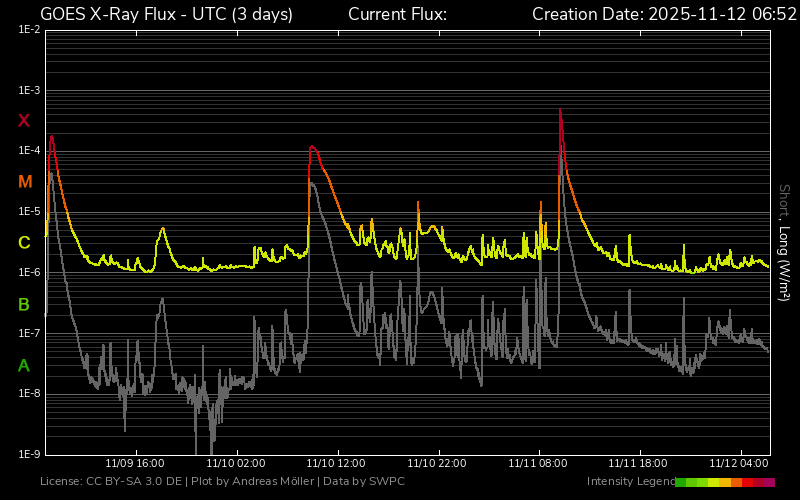Click the orange M flare class label

coord(25,182)
